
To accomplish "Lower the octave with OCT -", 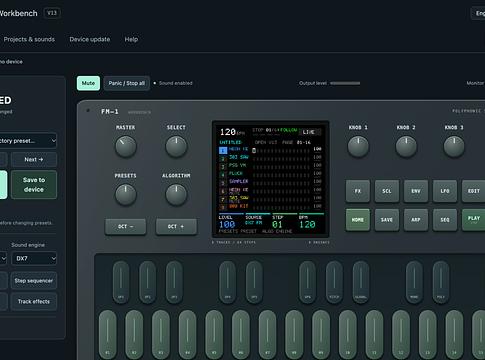I will 125,227.
